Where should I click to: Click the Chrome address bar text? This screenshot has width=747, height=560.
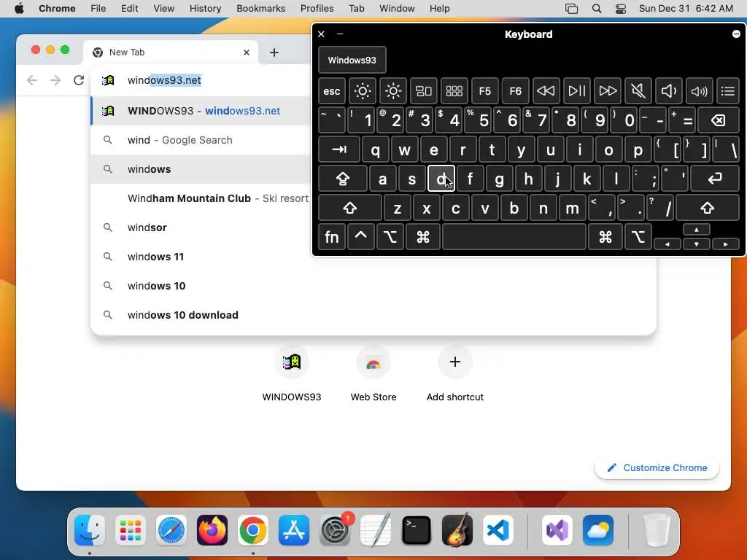[164, 80]
